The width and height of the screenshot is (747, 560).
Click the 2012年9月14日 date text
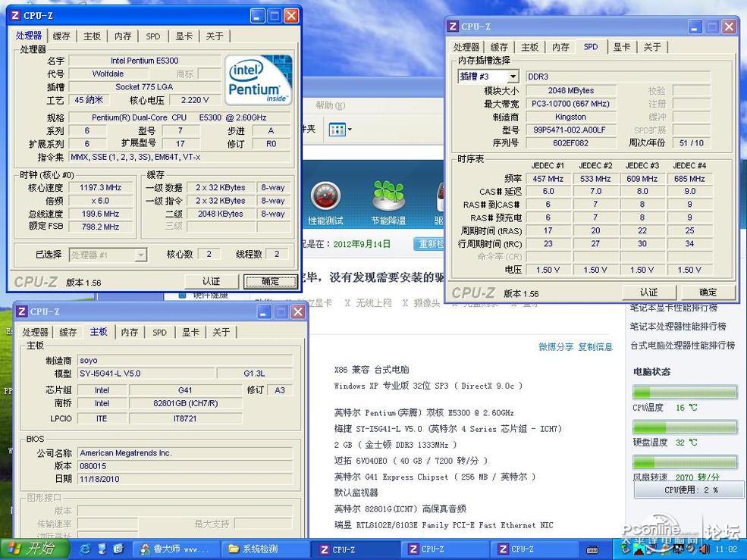click(x=362, y=244)
